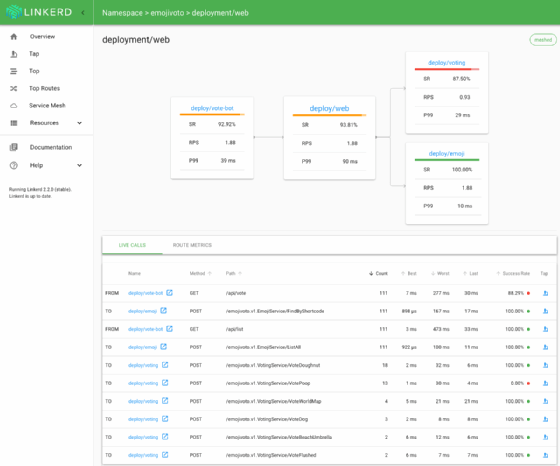
Task: Sort table by Best latency column
Action: coord(409,274)
